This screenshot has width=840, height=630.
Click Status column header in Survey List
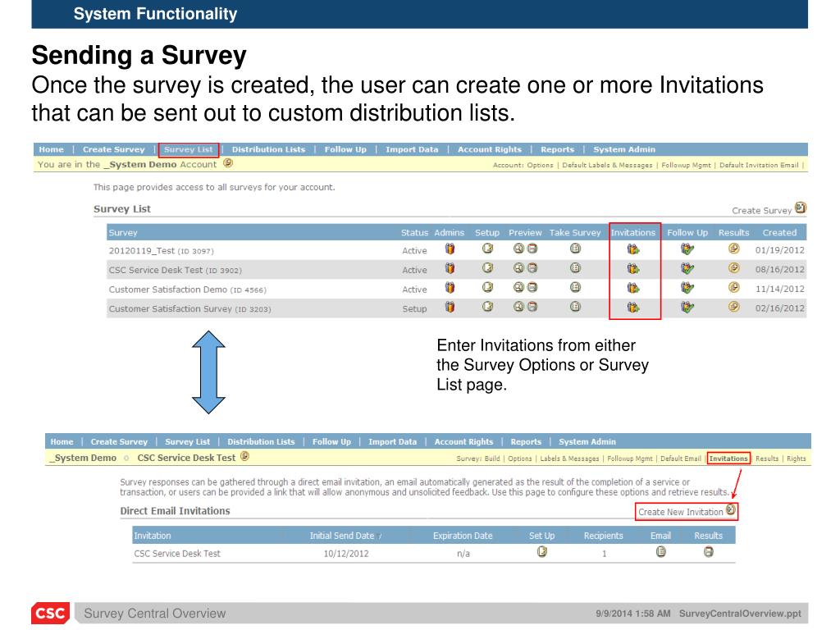(x=414, y=232)
